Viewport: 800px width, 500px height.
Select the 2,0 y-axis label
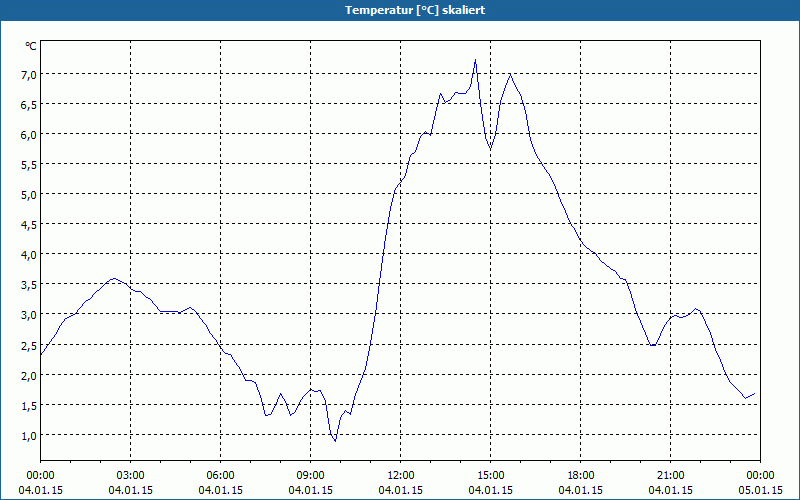pyautogui.click(x=30, y=376)
